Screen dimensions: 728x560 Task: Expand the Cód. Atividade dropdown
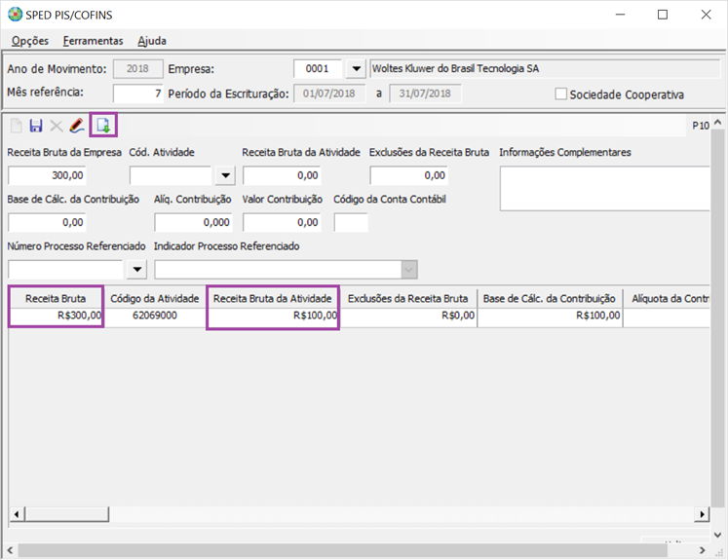(x=225, y=176)
